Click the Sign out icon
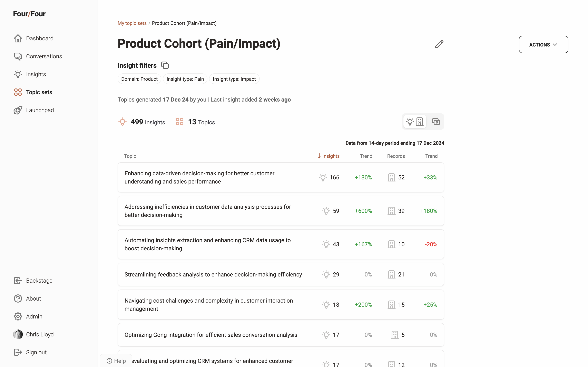This screenshot has width=588, height=367. click(18, 353)
